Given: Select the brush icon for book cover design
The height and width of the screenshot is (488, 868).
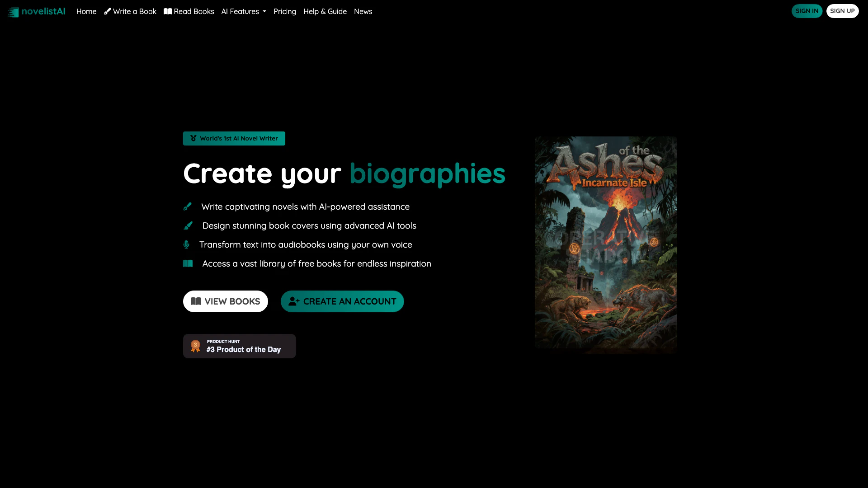Looking at the screenshot, I should tap(188, 225).
